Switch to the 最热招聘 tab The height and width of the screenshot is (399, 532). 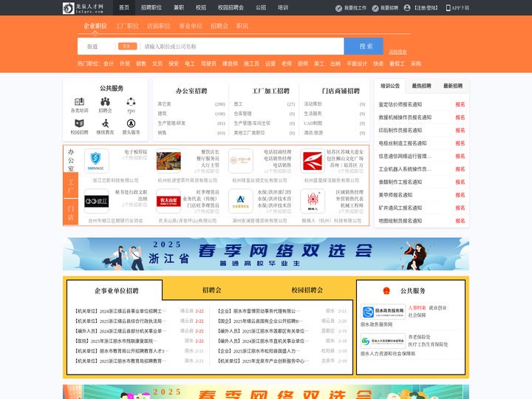pos(421,86)
